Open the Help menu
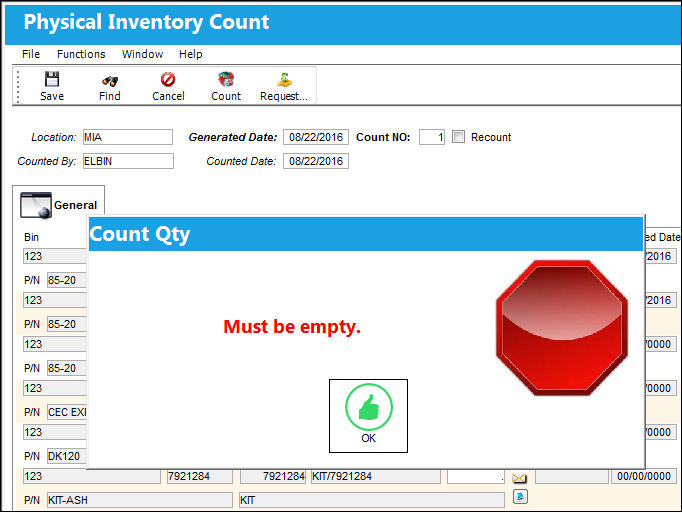 click(x=191, y=54)
